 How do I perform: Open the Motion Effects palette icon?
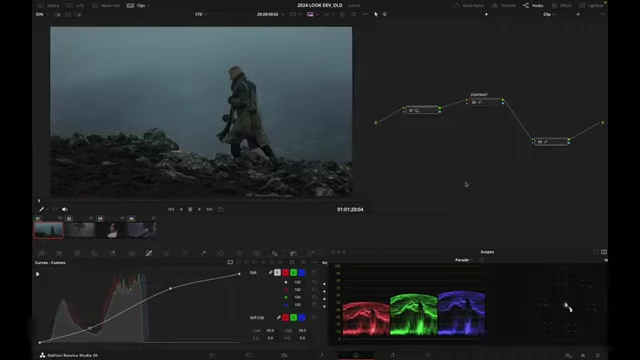131,253
